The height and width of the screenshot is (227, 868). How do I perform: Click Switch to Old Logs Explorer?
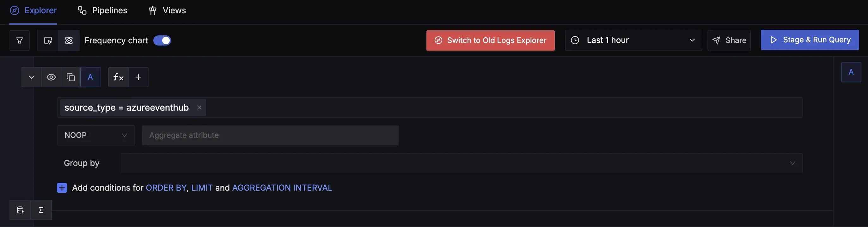(490, 40)
